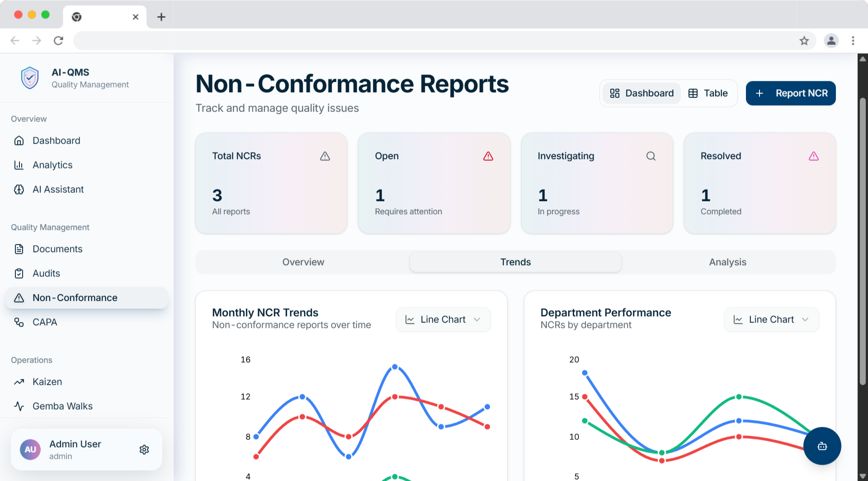Click the Report NCR button
868x481 pixels.
[x=791, y=93]
